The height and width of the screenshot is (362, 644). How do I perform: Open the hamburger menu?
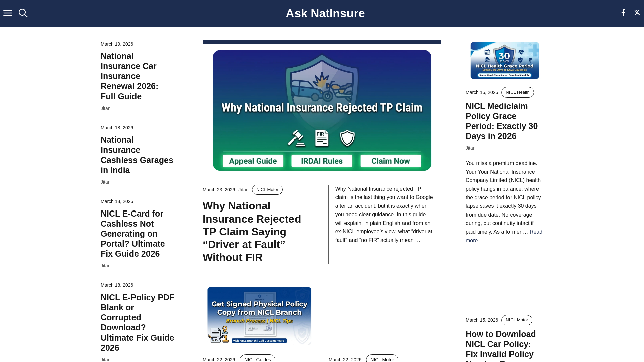coord(8,13)
